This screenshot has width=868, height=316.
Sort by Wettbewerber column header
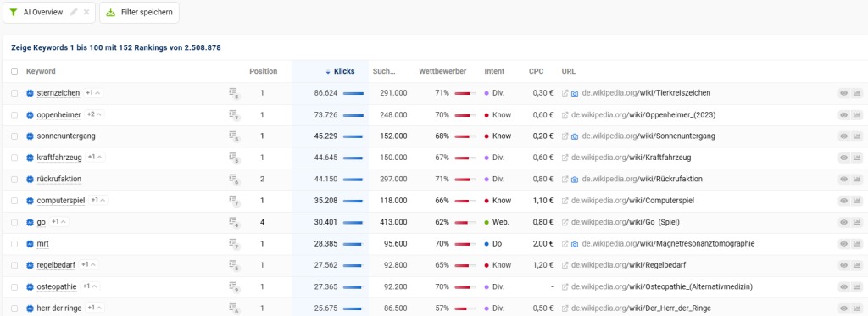pos(442,71)
